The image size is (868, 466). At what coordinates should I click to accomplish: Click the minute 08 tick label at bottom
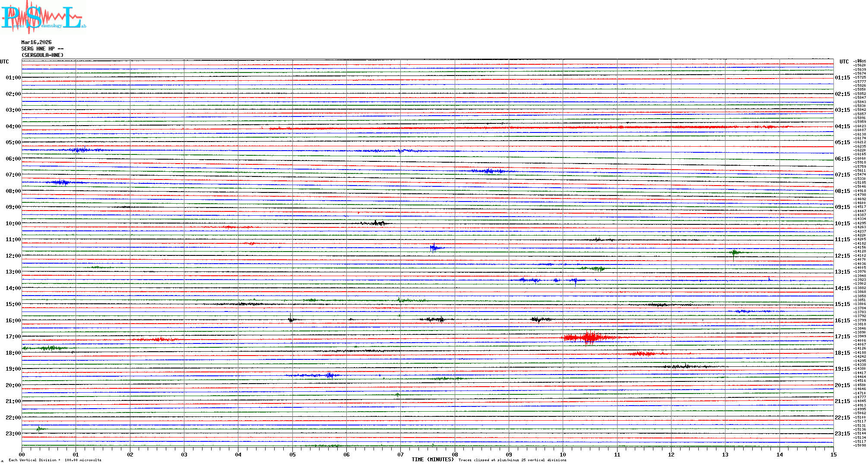coord(455,454)
